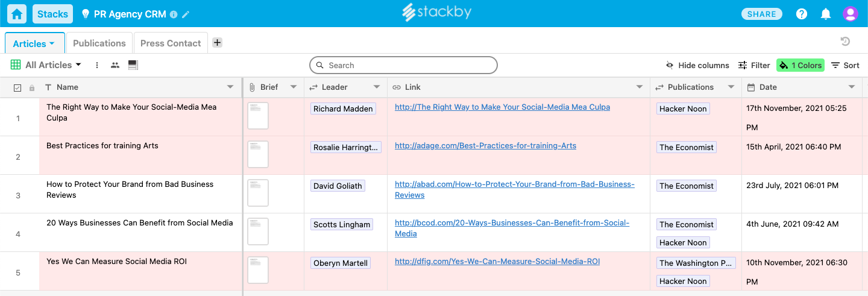Open the adage.com Best Practices link
Screen dimensions: 868x296
[485, 145]
